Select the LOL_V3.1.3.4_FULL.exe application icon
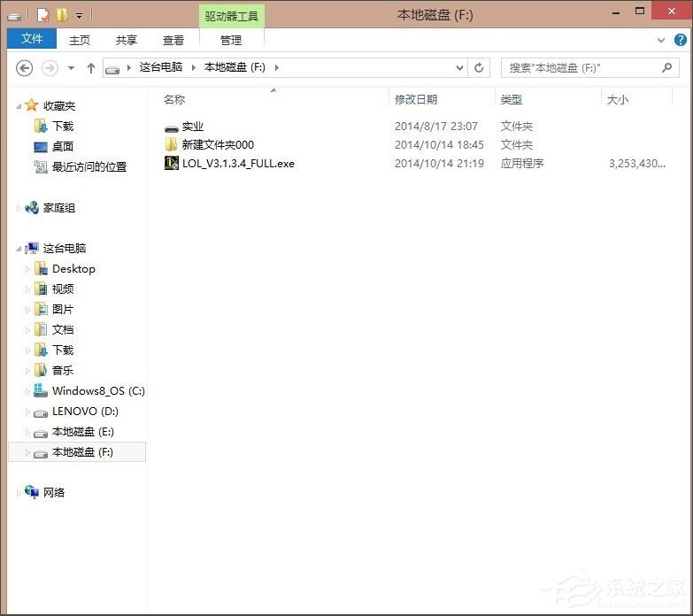 [x=172, y=163]
